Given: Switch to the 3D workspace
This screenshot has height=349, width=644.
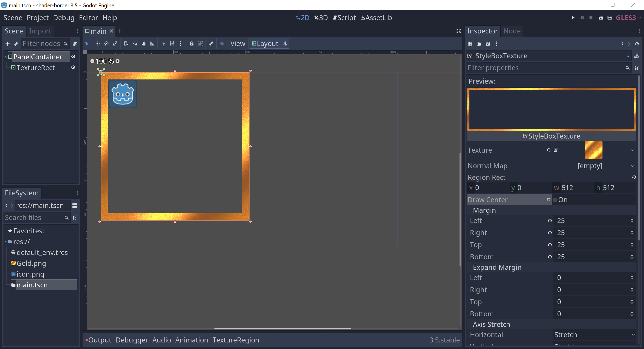Looking at the screenshot, I should click(321, 18).
